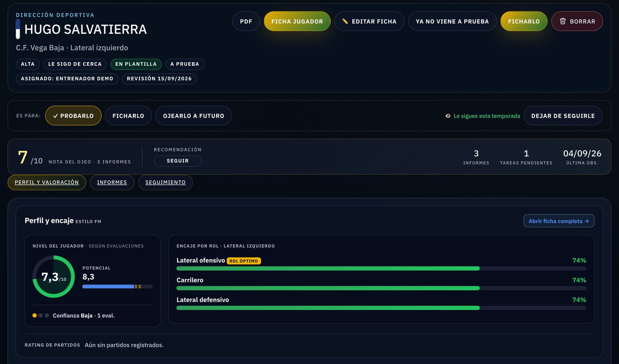This screenshot has width=619, height=364.
Task: Click C.F. Vega Baja · Lateral izquierdo
Action: click(x=72, y=48)
